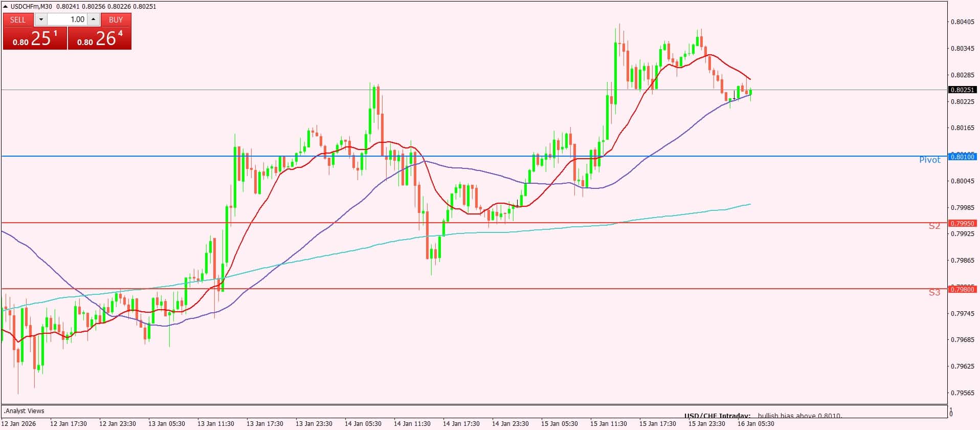This screenshot has height=430, width=980.
Task: Click the blue 0.80100 pivot price tag
Action: pos(962,157)
